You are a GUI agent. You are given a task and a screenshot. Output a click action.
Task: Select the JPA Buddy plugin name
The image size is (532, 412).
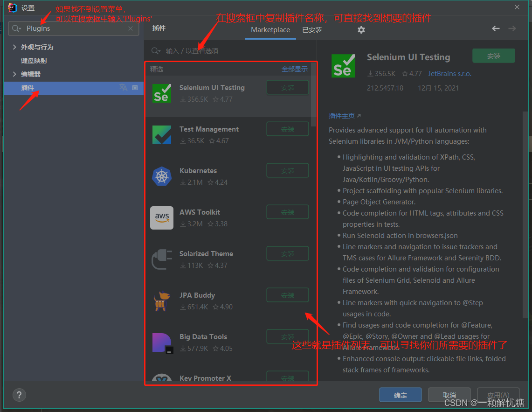tap(197, 295)
